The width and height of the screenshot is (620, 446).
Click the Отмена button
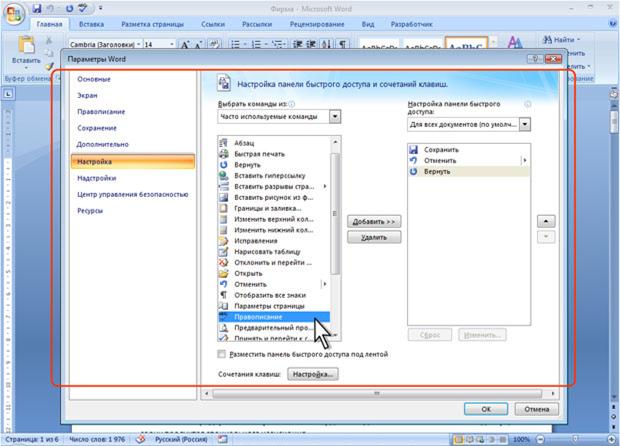pos(537,409)
